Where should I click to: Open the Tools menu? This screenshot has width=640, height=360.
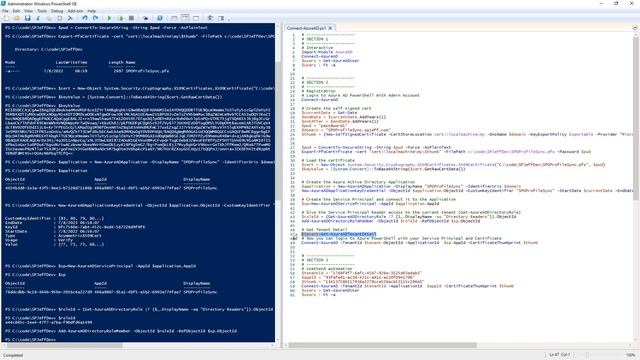42,11
